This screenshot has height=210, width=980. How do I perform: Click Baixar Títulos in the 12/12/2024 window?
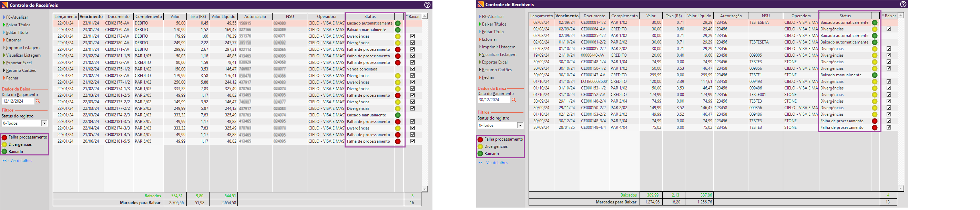click(18, 25)
